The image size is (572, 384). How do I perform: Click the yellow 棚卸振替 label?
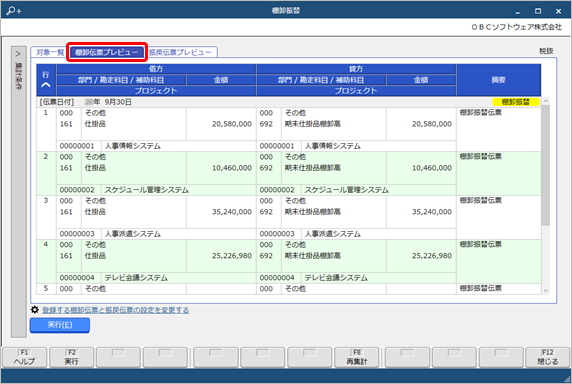coord(516,102)
